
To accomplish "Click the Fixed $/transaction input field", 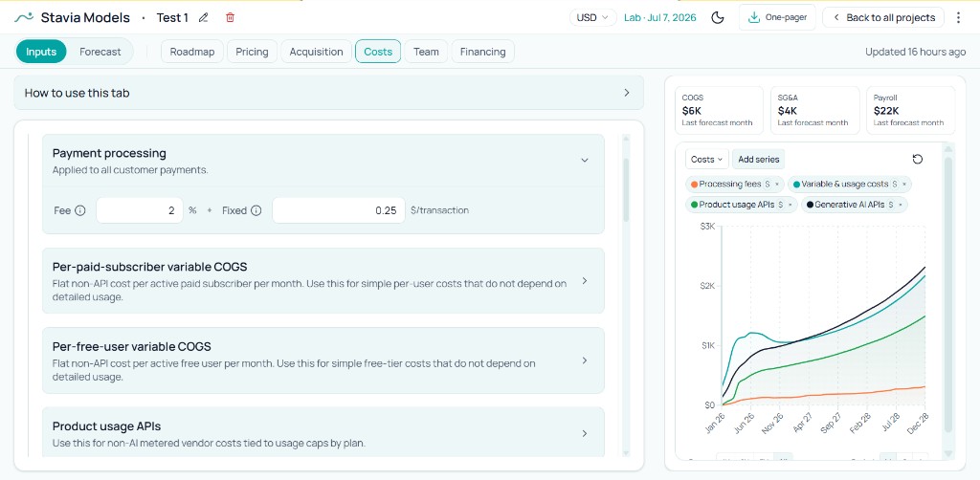I will tap(339, 210).
